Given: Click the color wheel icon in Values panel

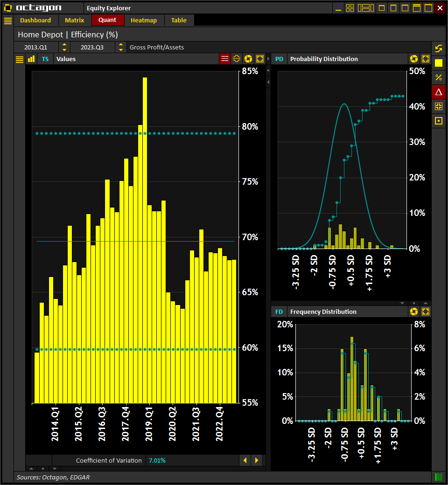Looking at the screenshot, I should [x=248, y=59].
